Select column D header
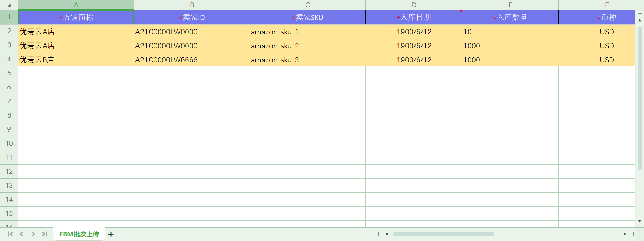The height and width of the screenshot is (241, 644). (x=414, y=5)
